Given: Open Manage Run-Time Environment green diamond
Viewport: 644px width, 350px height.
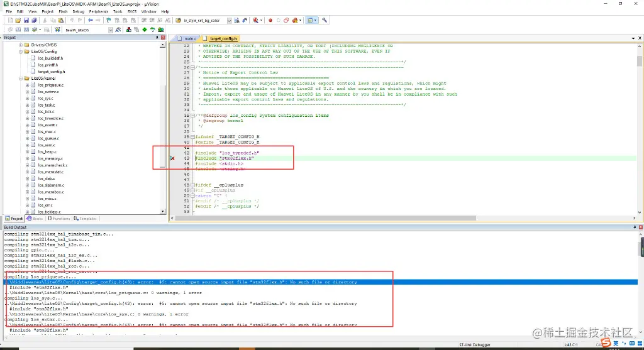Looking at the screenshot, I should [x=145, y=30].
